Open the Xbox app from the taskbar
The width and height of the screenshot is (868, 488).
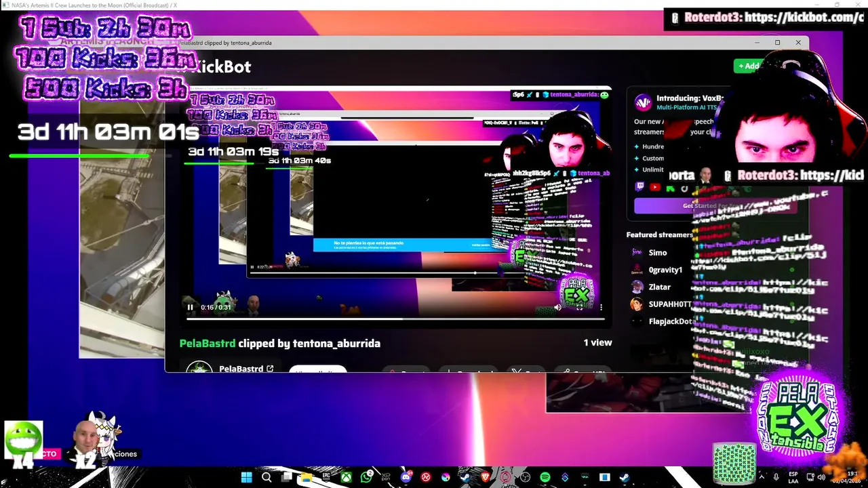point(347,477)
